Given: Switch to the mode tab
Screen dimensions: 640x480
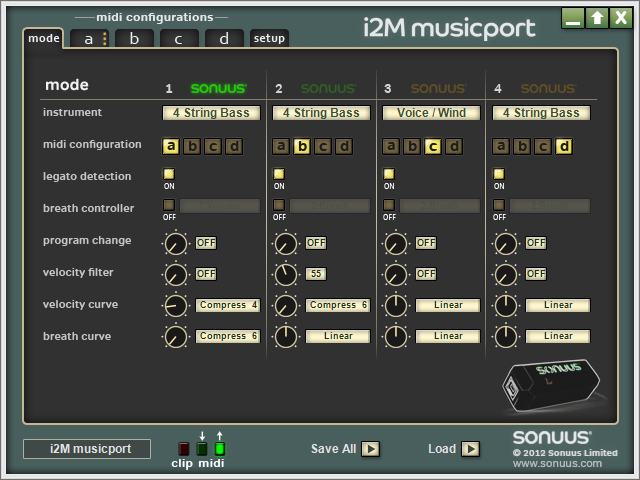Looking at the screenshot, I should [43, 38].
